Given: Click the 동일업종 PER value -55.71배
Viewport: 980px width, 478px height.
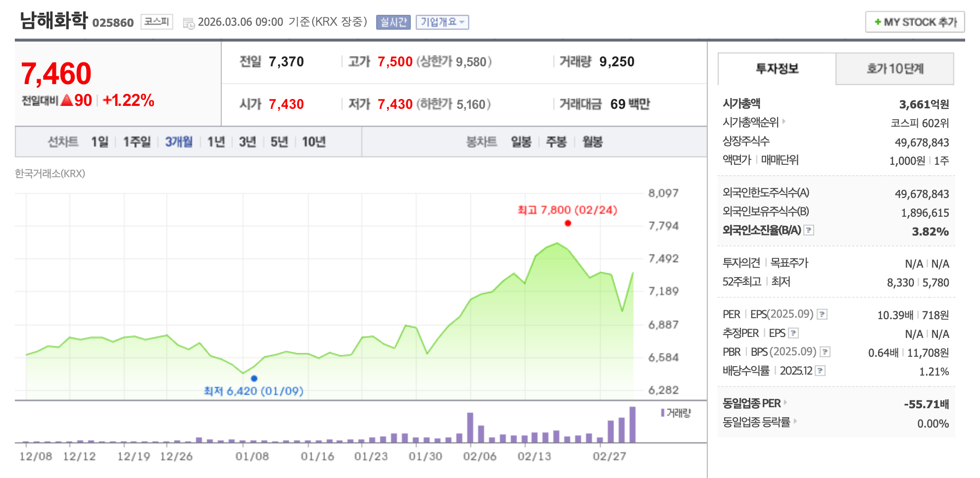Looking at the screenshot, I should coord(927,404).
